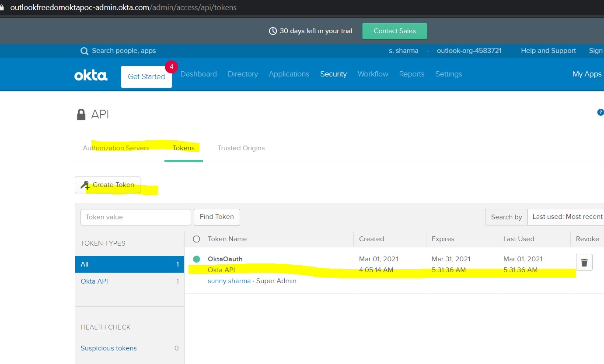
Task: Click the Create Token button
Action: pyautogui.click(x=108, y=185)
